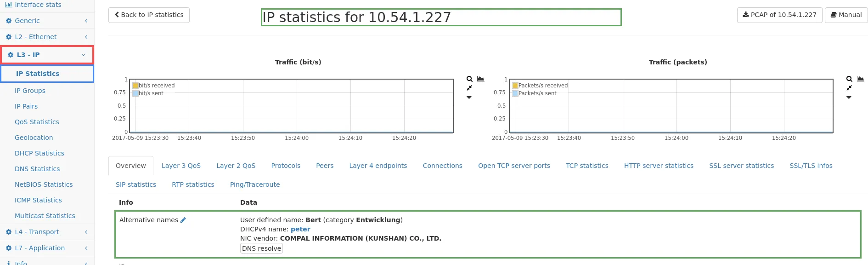Collapse the L3 - IP sidebar section chevron

click(84, 55)
